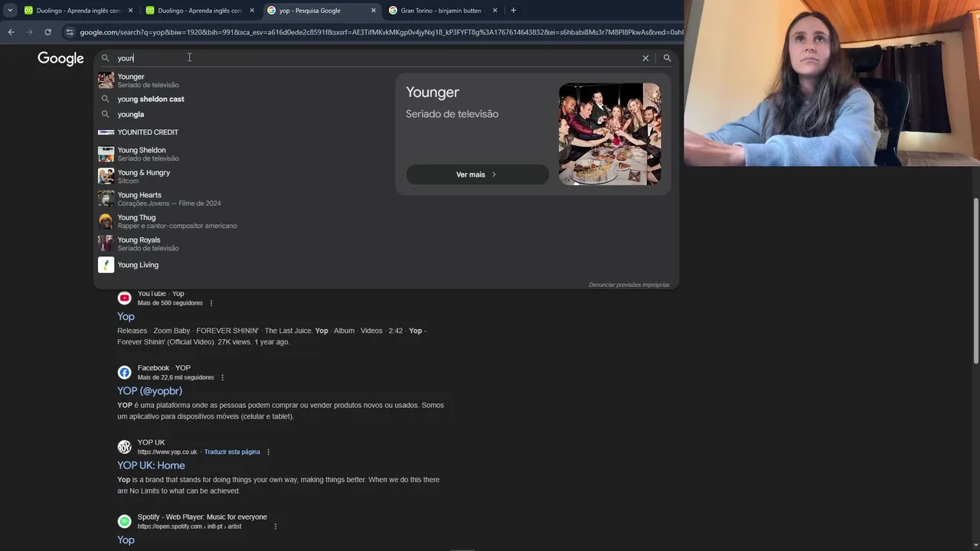
Task: Open options menu for YouTube result
Action: [x=211, y=303]
